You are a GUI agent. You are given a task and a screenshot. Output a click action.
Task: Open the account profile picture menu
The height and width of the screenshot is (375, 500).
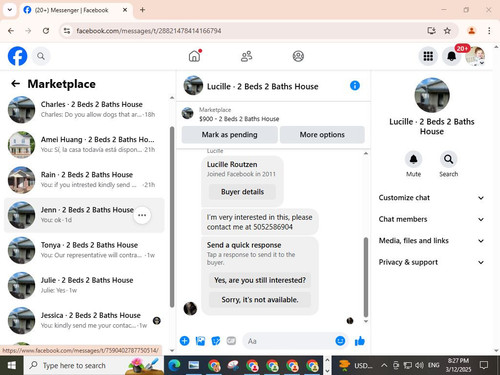[475, 56]
